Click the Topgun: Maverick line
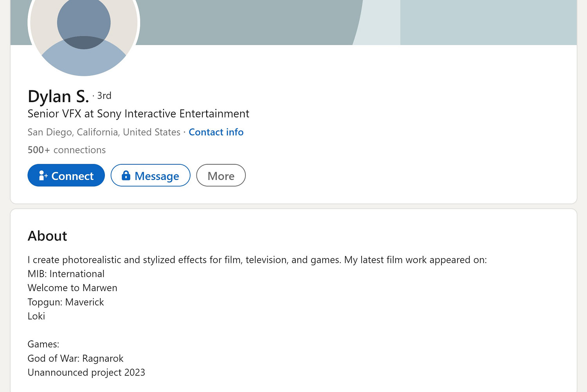Image resolution: width=587 pixels, height=392 pixels. (x=66, y=302)
